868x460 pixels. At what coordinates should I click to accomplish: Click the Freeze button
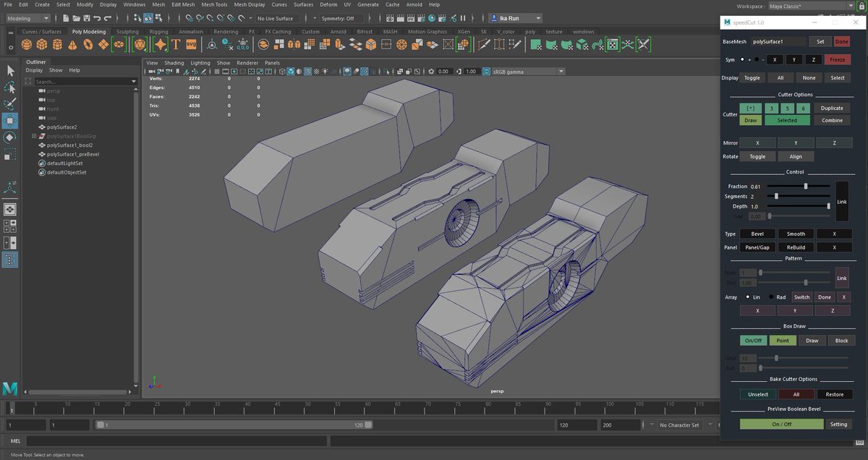pyautogui.click(x=837, y=59)
